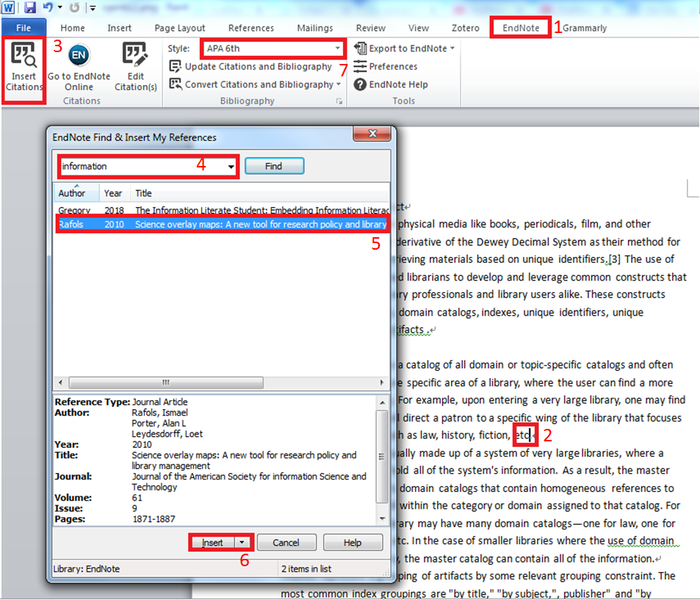This screenshot has height=600, width=700.
Task: Switch to the Mailings tab
Action: click(x=315, y=28)
